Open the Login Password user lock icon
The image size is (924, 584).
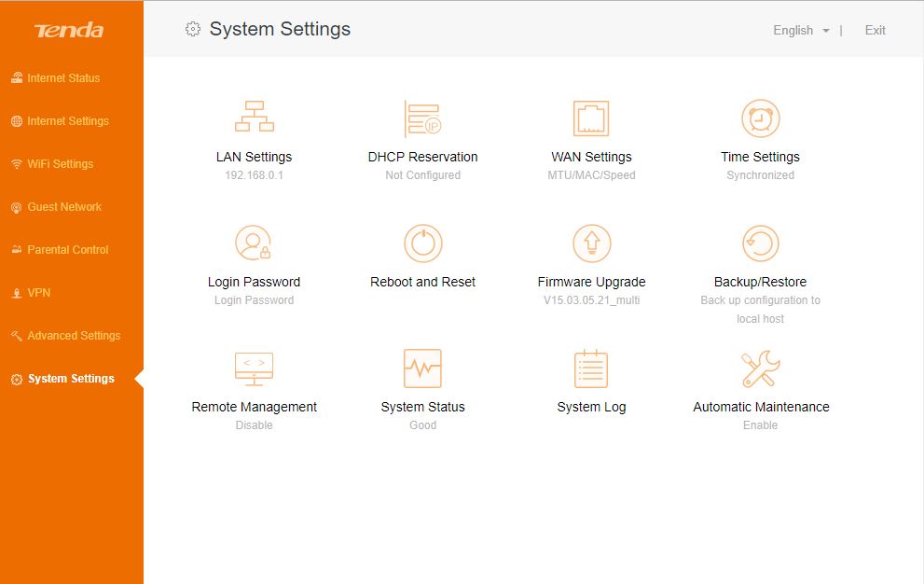[x=254, y=243]
